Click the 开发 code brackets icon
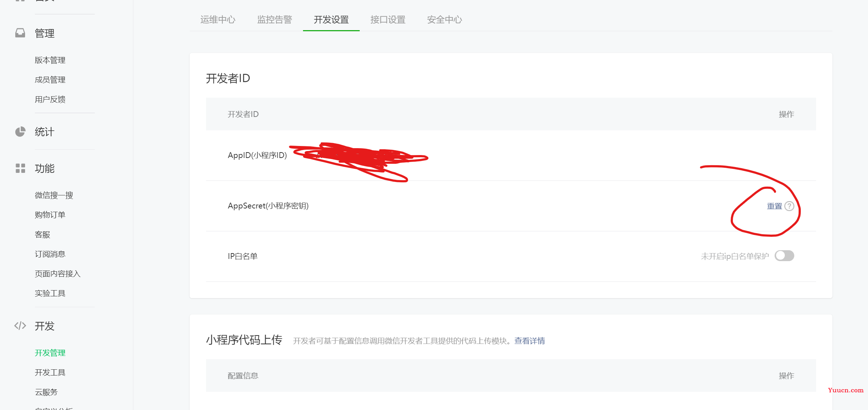Image resolution: width=868 pixels, height=410 pixels. (20, 326)
